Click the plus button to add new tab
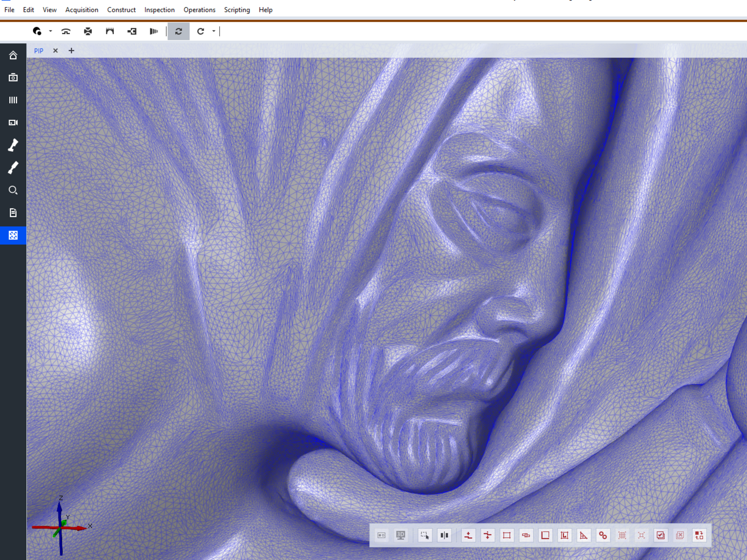747x560 pixels. pos(71,51)
